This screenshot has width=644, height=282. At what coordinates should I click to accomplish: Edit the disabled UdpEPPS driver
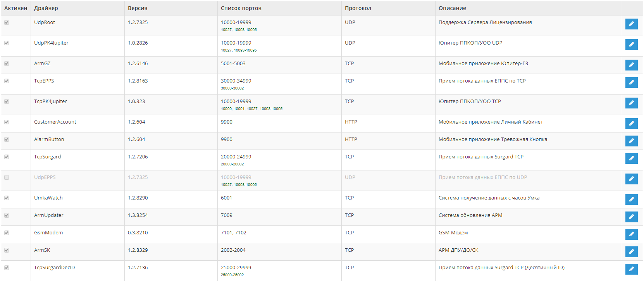click(631, 179)
